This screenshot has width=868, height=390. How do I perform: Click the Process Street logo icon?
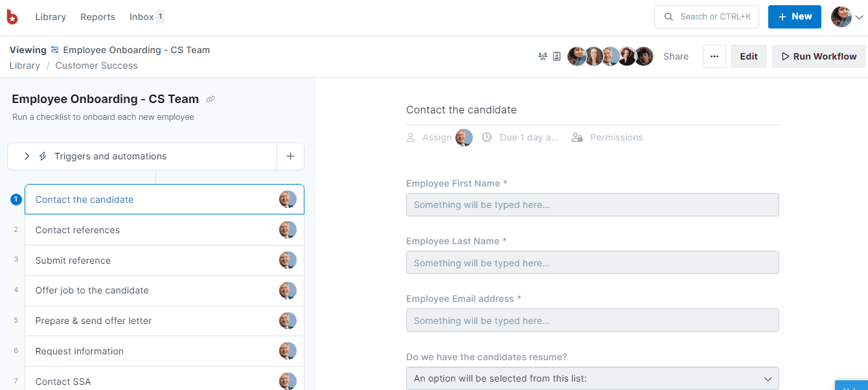pos(12,17)
